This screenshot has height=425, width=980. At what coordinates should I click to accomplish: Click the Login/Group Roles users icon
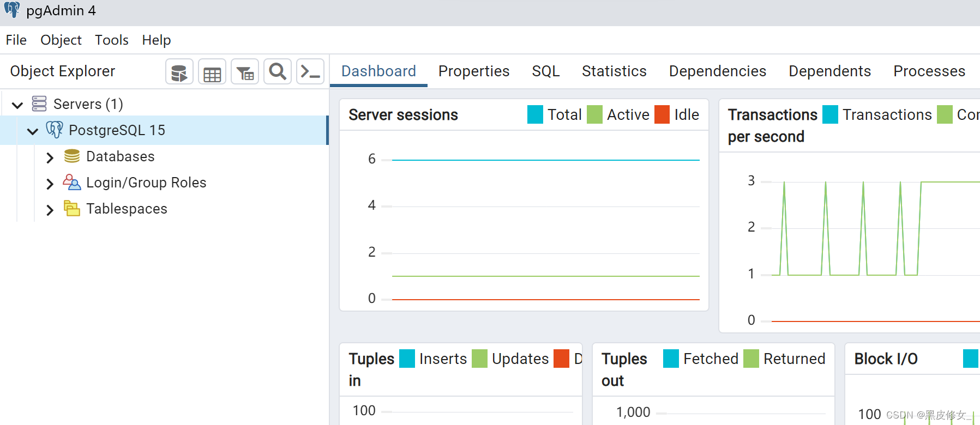point(71,182)
